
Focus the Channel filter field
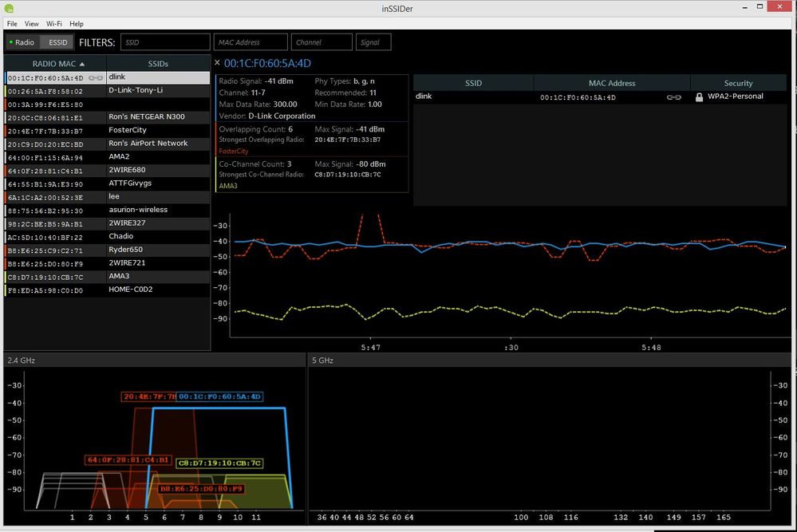pos(322,42)
